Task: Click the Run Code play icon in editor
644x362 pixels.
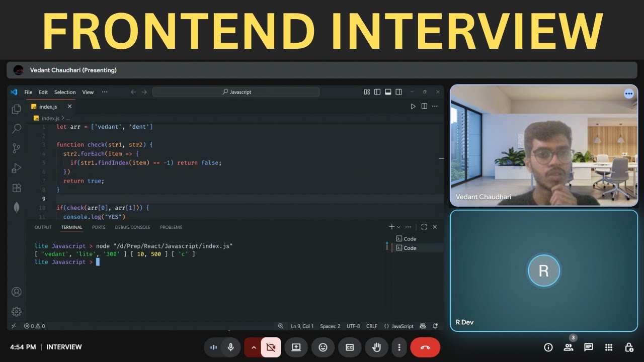Action: (413, 107)
